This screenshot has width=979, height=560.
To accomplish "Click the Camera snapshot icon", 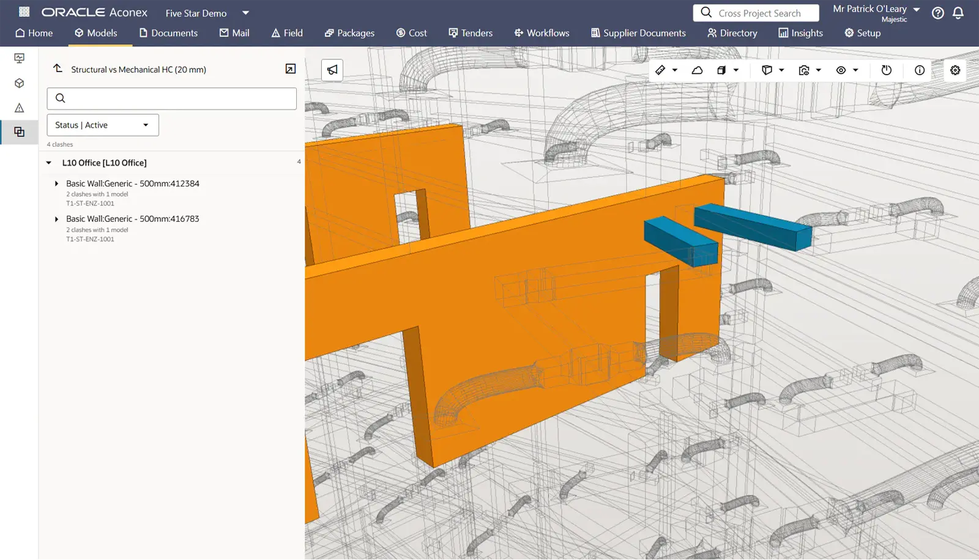I will click(x=805, y=70).
